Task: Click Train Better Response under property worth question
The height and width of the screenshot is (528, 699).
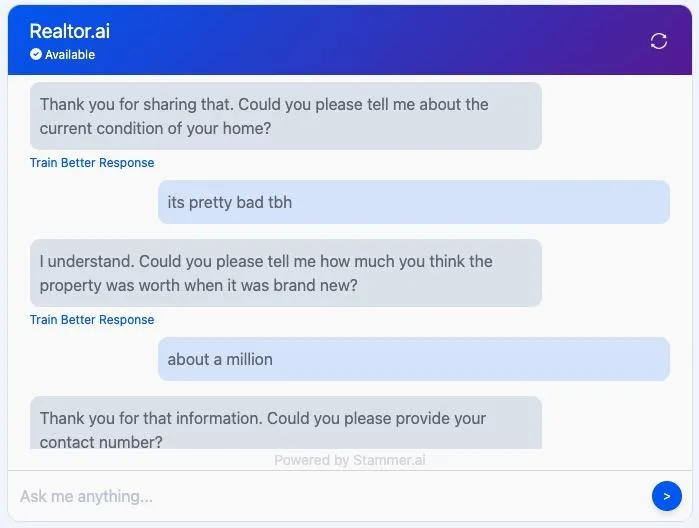Action: [92, 320]
